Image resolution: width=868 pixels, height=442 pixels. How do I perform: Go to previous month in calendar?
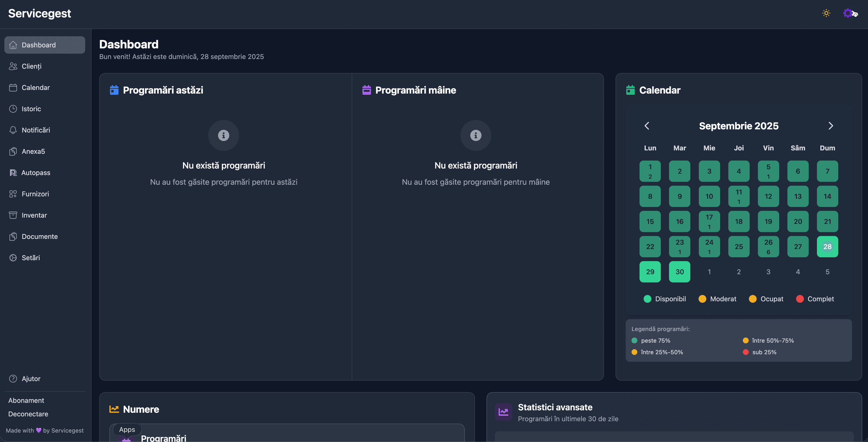click(647, 126)
